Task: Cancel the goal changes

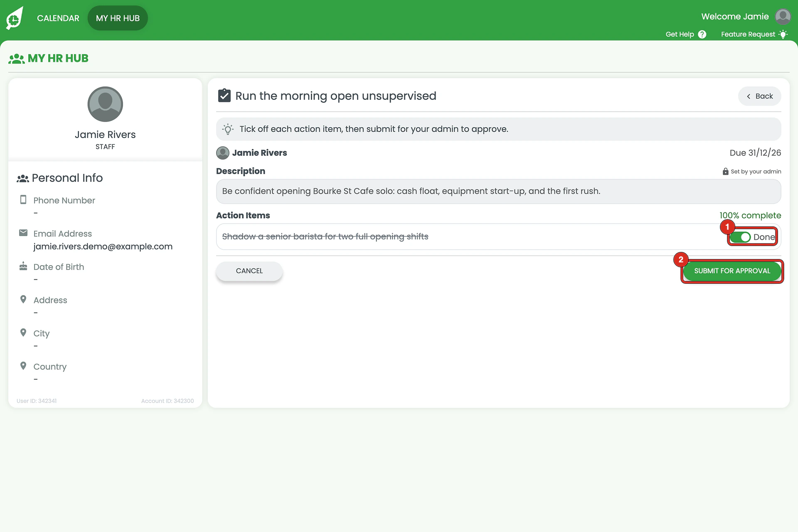Action: [x=249, y=271]
